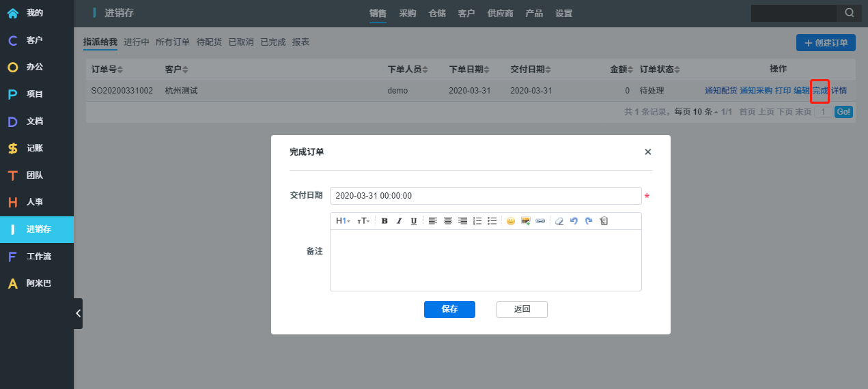
Task: Click the 交付日期 date input field
Action: point(485,196)
